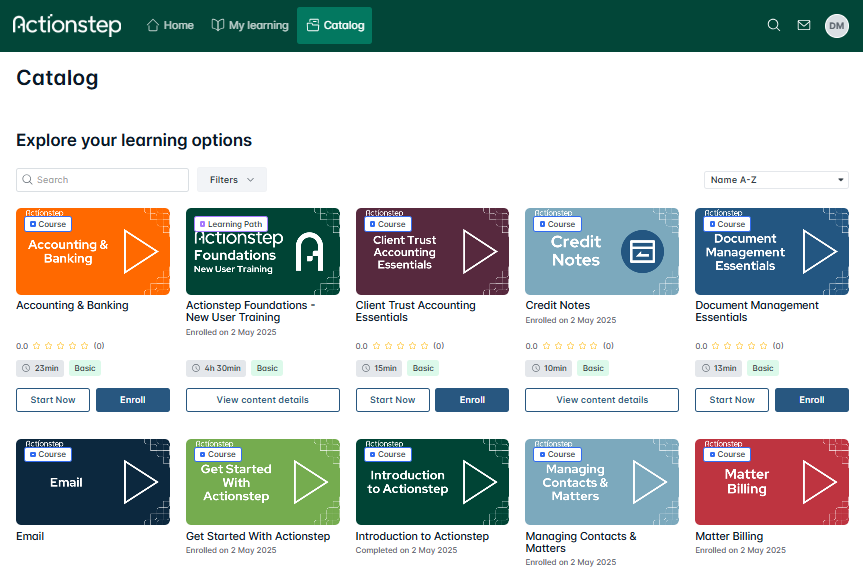Click the Client Trust Accounting Essentials title
This screenshot has width=863, height=569.
(416, 311)
